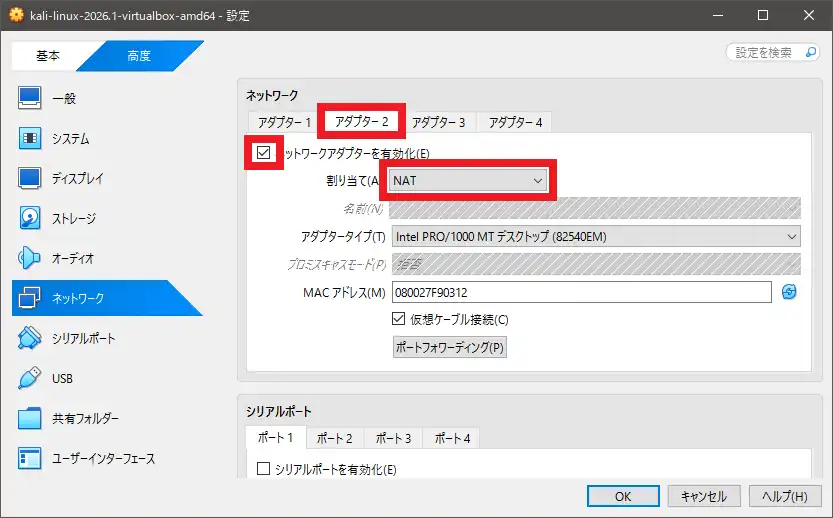Switch to ポート 4 serial tab
Image resolution: width=833 pixels, height=518 pixels.
tap(452, 438)
